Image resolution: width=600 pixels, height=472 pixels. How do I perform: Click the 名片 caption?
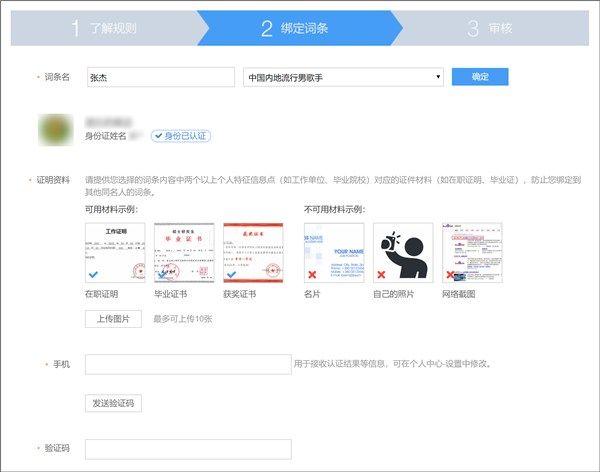coord(312,294)
